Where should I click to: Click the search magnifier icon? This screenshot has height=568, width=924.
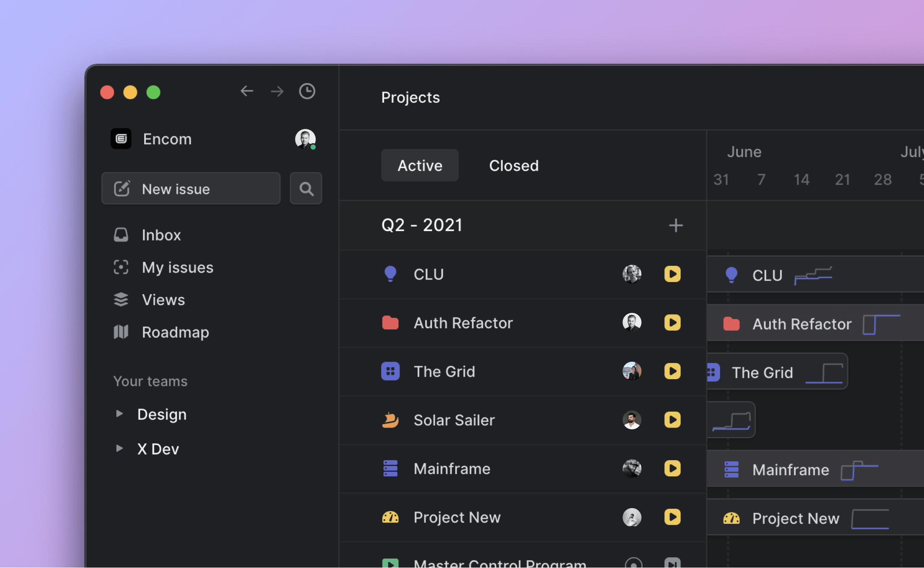click(x=306, y=189)
